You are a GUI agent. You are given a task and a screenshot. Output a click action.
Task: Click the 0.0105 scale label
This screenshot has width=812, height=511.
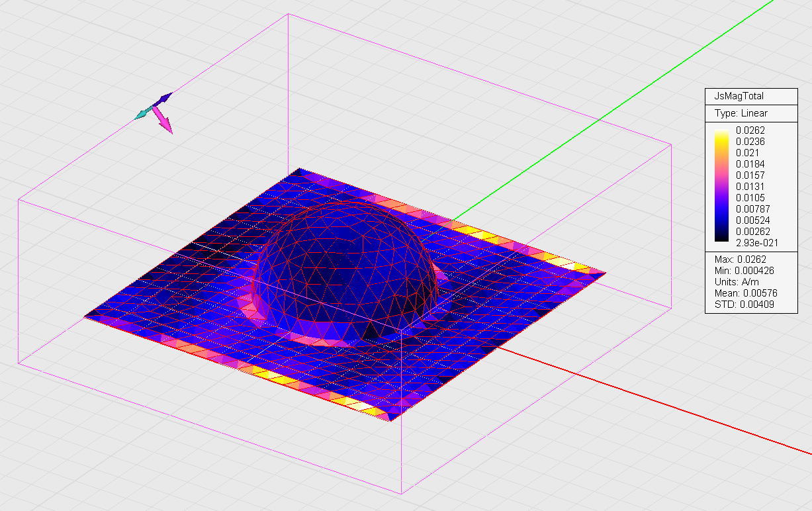[x=750, y=198]
